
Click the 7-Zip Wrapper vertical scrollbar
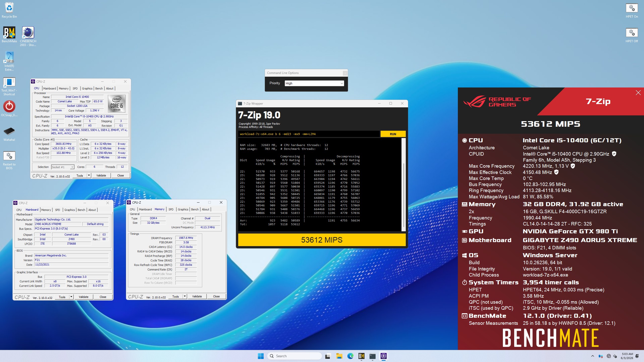(404, 184)
